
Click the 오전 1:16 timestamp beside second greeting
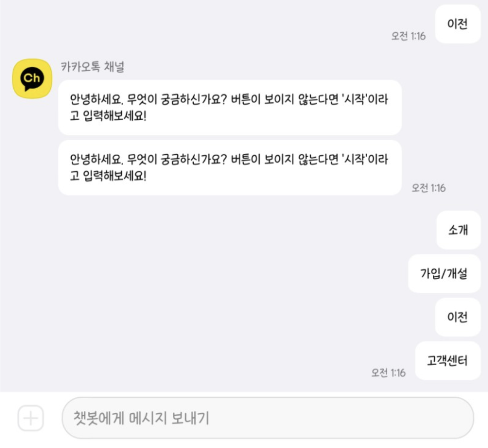pos(429,188)
